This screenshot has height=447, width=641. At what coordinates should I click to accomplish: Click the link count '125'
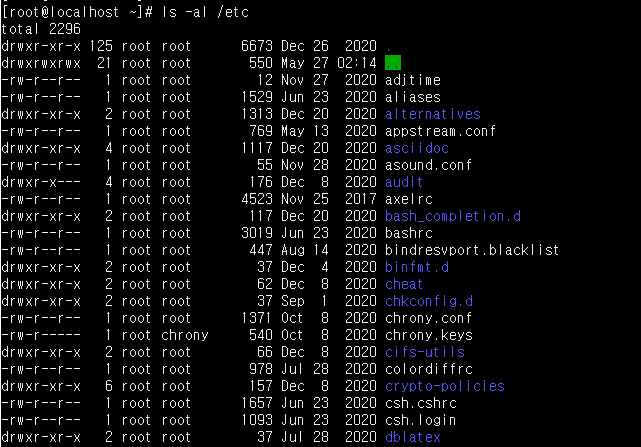(101, 46)
